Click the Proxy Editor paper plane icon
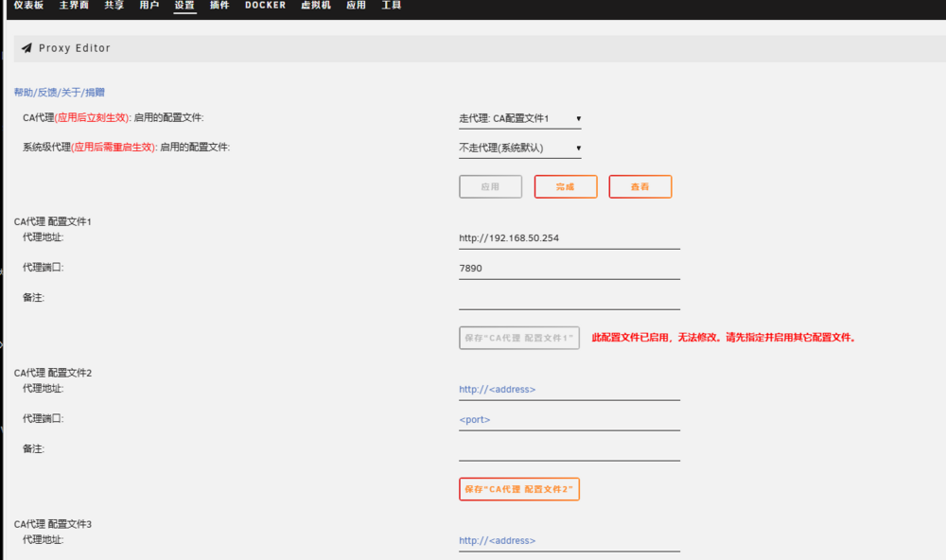Screen dimensions: 946x560 click(x=26, y=48)
